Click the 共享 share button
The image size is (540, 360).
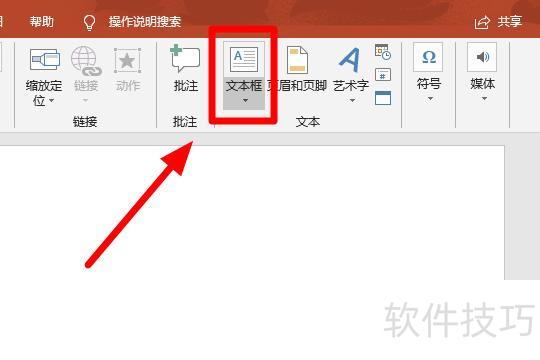(498, 22)
